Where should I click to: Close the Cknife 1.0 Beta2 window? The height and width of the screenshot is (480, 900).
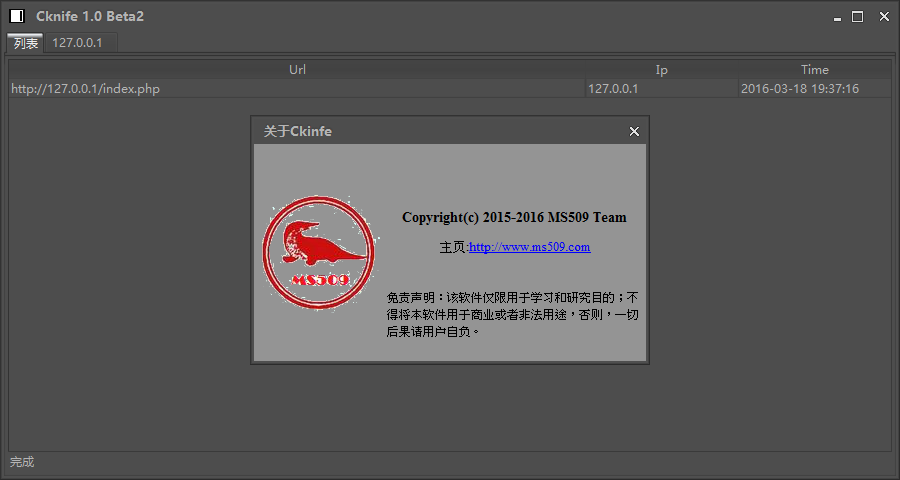pyautogui.click(x=885, y=17)
